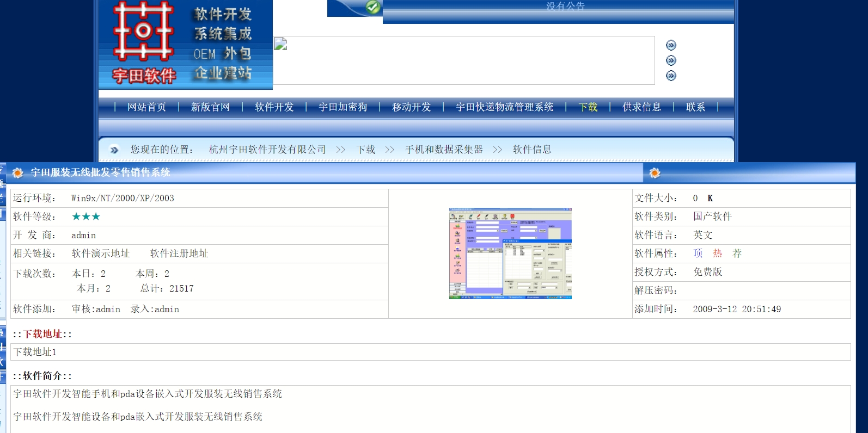Open the 软件注册地址 link
This screenshot has height=433, width=868.
coord(179,253)
